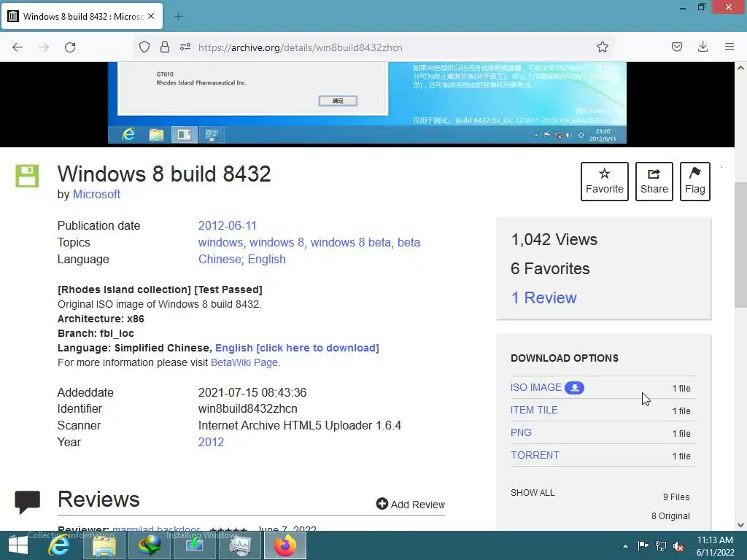The width and height of the screenshot is (747, 560).
Task: Open the 'windows 8 beta' topic link
Action: 351,242
